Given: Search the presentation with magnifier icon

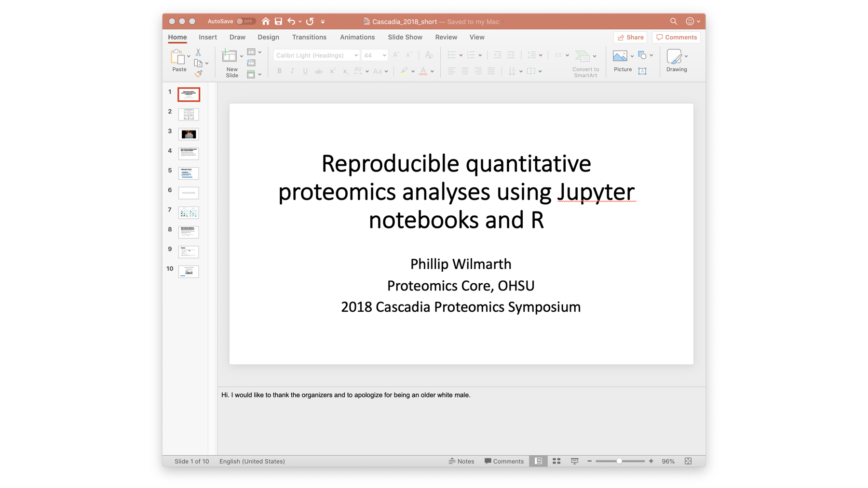Looking at the screenshot, I should (674, 21).
